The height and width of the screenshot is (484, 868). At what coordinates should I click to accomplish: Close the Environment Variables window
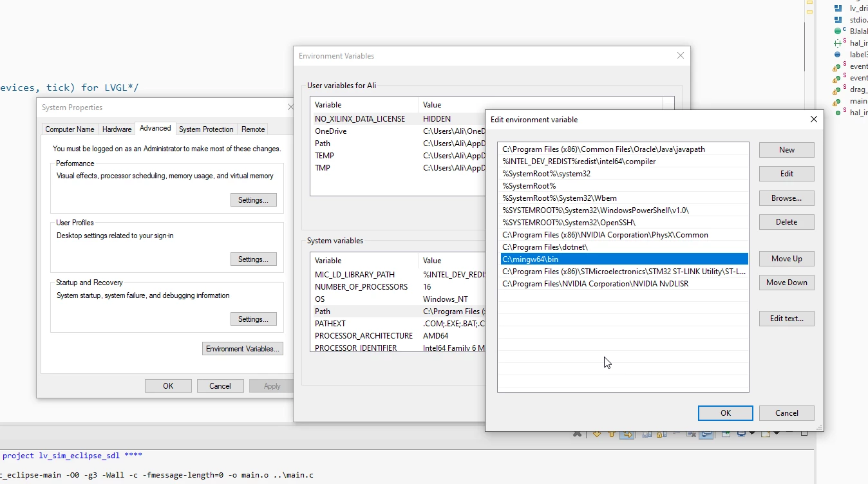[x=680, y=56]
